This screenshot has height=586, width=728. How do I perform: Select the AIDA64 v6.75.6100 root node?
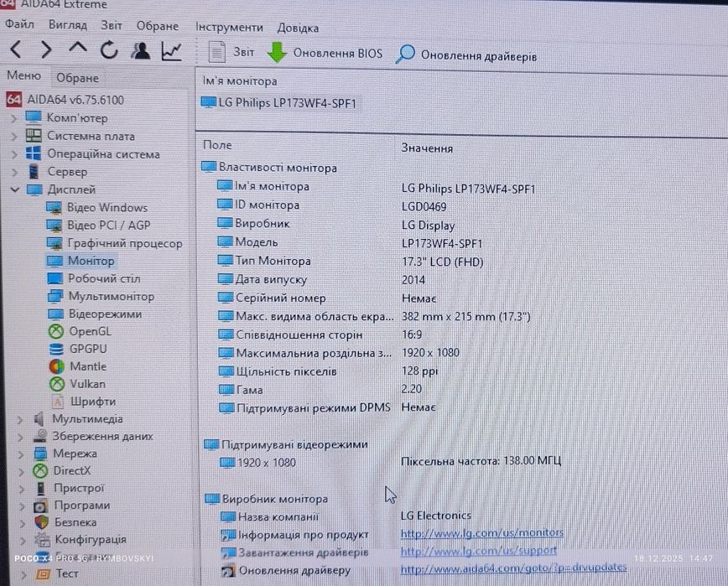pyautogui.click(x=65, y=99)
